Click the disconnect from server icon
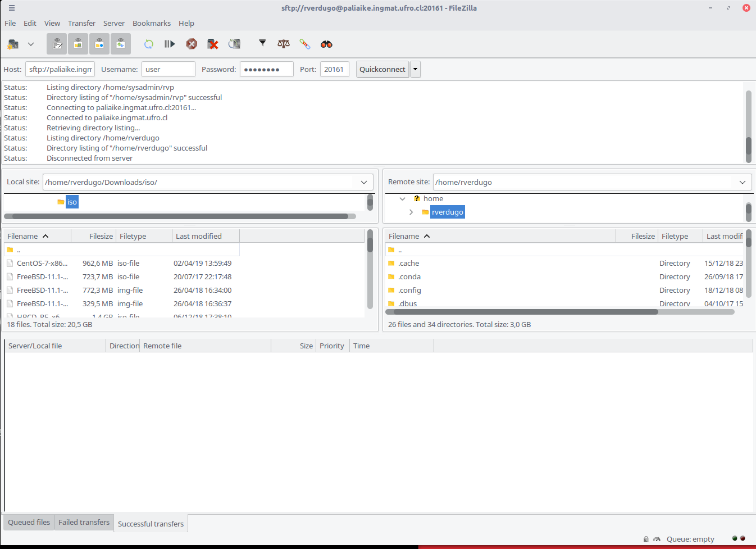Image resolution: width=756 pixels, height=549 pixels. coord(213,44)
